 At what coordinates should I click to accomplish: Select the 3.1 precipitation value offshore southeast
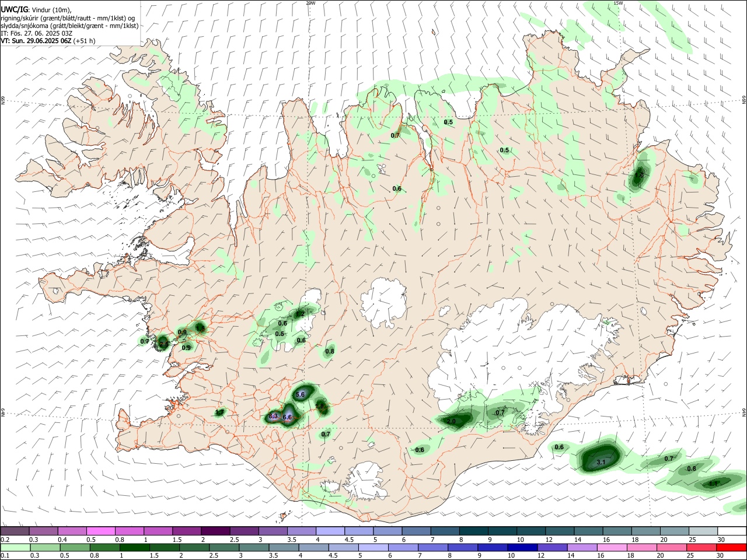coord(601,463)
